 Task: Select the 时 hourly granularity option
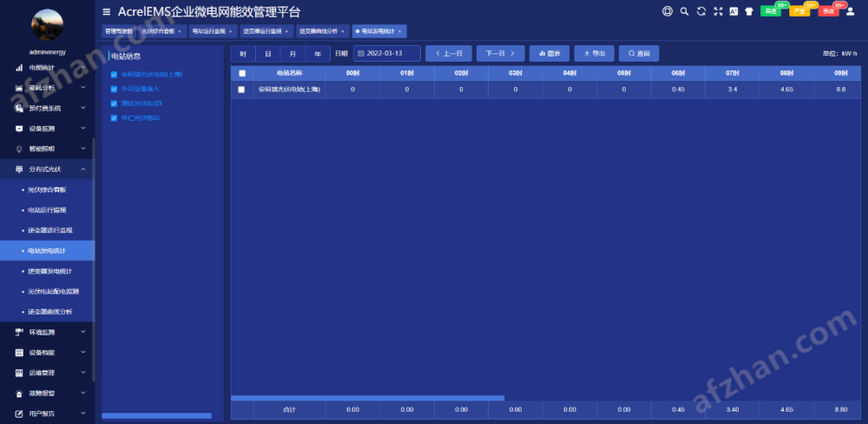(x=243, y=54)
